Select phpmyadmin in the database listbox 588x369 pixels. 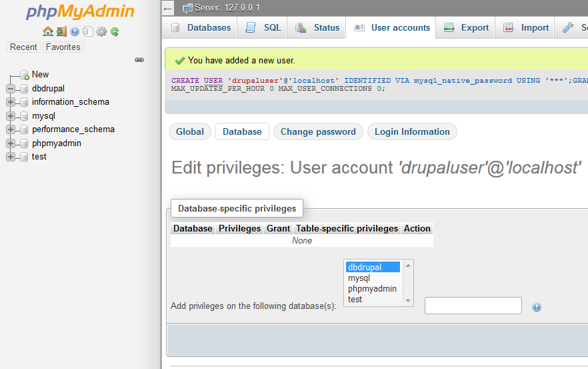(x=373, y=289)
